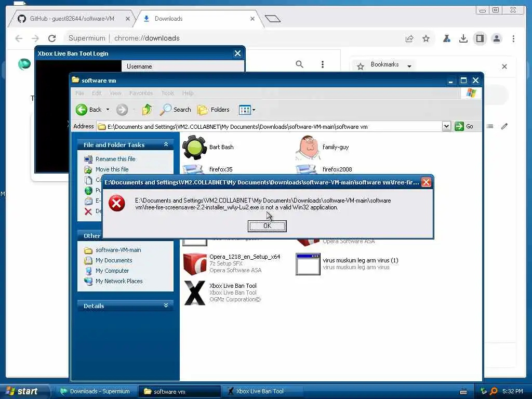The height and width of the screenshot is (399, 532).
Task: Open My Computer in Other Places
Action: point(112,271)
